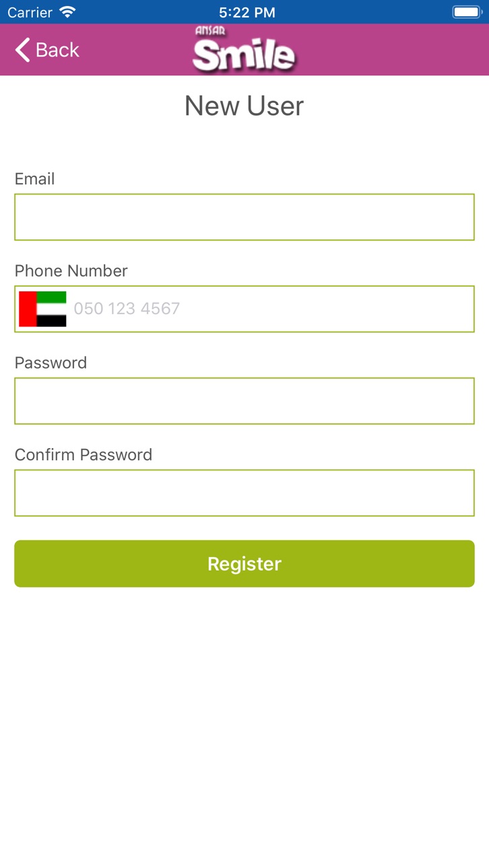Screen dimensions: 489x868
Task: Focus the Password input field
Action: (244, 401)
